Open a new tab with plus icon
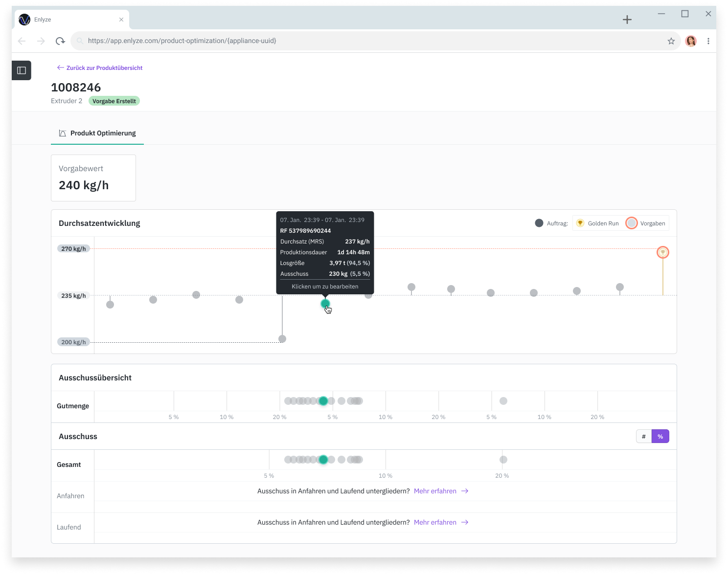This screenshot has width=728, height=575. (627, 20)
